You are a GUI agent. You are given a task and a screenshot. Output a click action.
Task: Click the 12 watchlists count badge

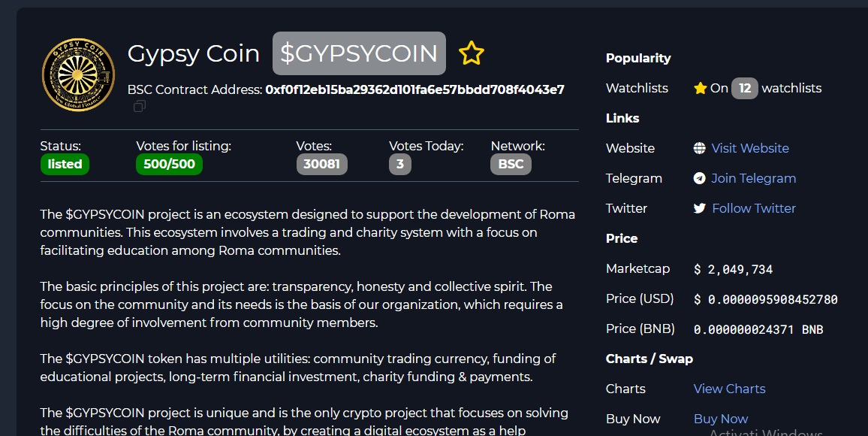click(745, 88)
